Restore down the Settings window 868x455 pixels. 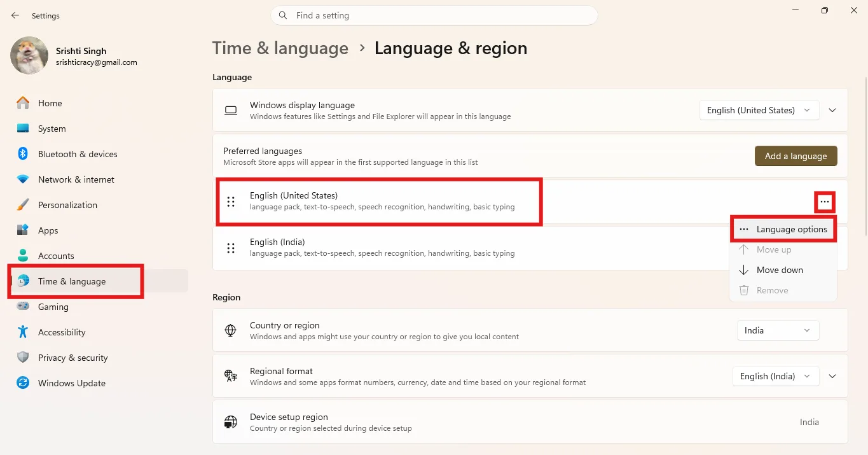825,10
